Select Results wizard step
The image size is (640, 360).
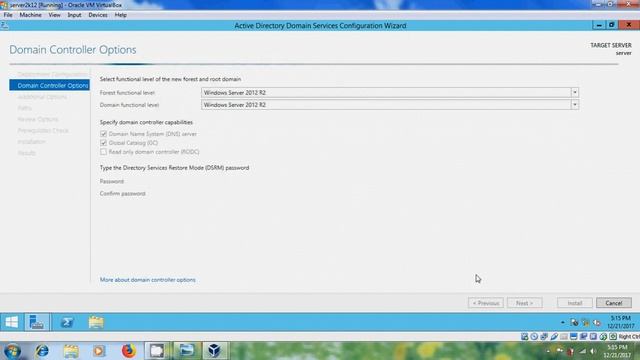(27, 153)
